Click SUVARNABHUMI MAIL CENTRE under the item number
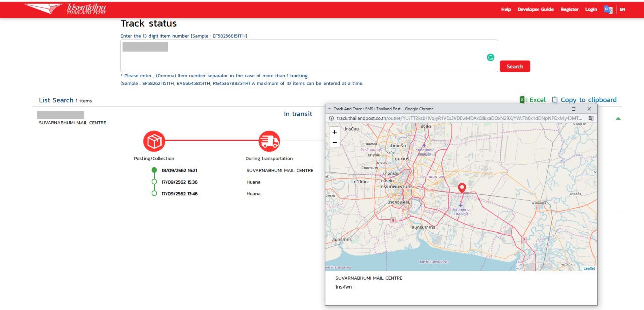The height and width of the screenshot is (310, 644). click(x=72, y=123)
